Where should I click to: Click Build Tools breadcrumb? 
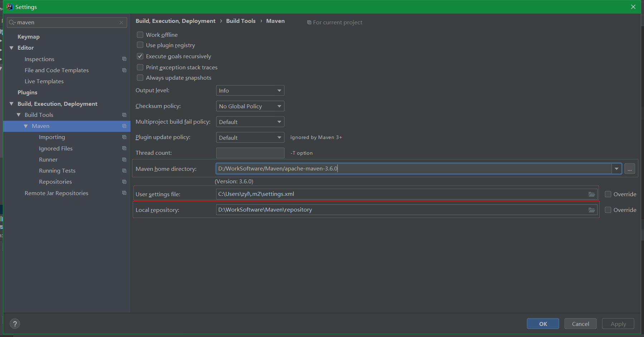[x=241, y=21]
